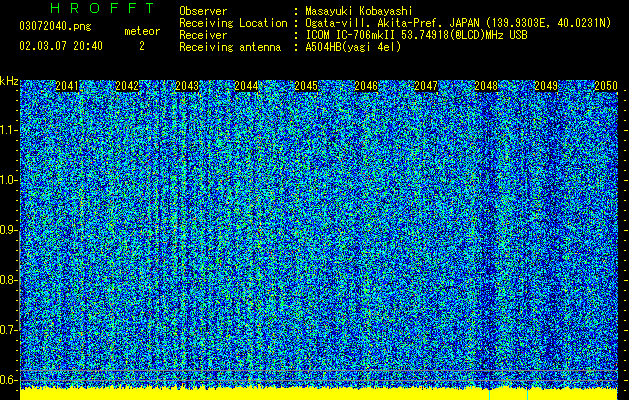Click the meteor count value 2
The height and width of the screenshot is (400, 629).
[142, 46]
